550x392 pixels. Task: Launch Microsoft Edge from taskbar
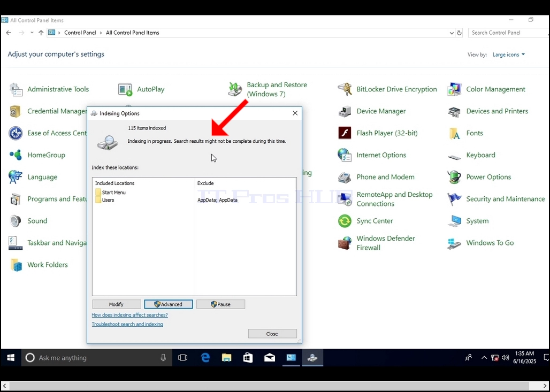point(205,358)
